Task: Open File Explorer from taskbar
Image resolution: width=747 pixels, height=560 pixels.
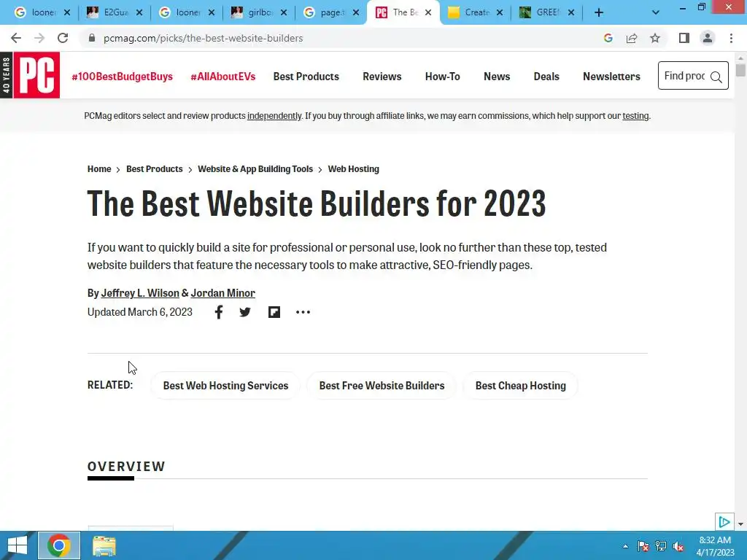Action: point(104,545)
